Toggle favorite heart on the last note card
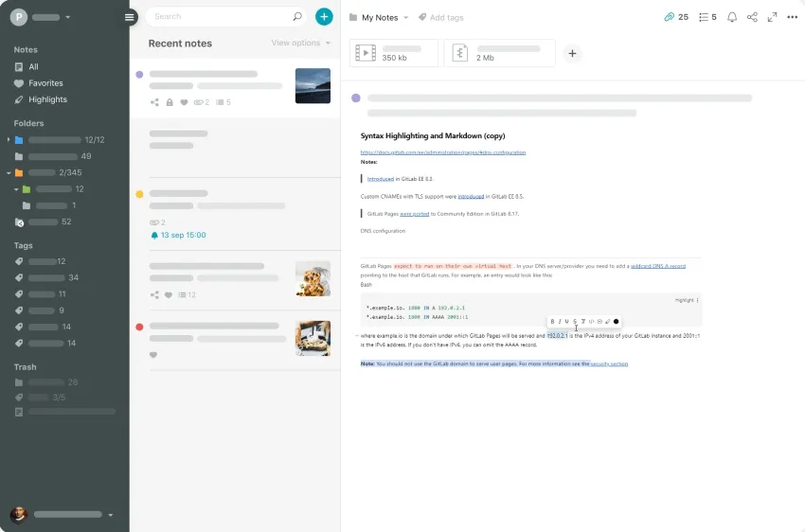The image size is (805, 532). coord(153,354)
